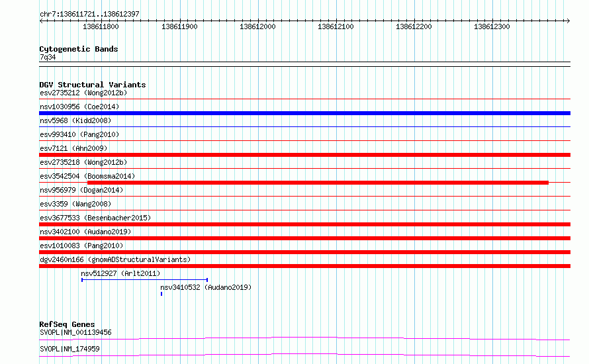Click the red dgv2460n166 variant bar

304,266
